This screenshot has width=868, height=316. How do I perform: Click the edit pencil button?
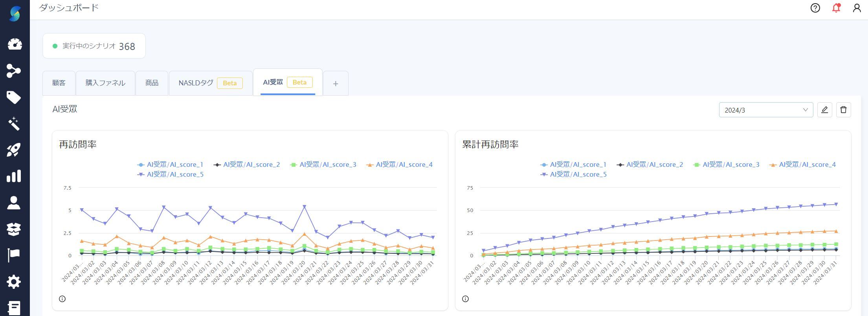pyautogui.click(x=824, y=110)
